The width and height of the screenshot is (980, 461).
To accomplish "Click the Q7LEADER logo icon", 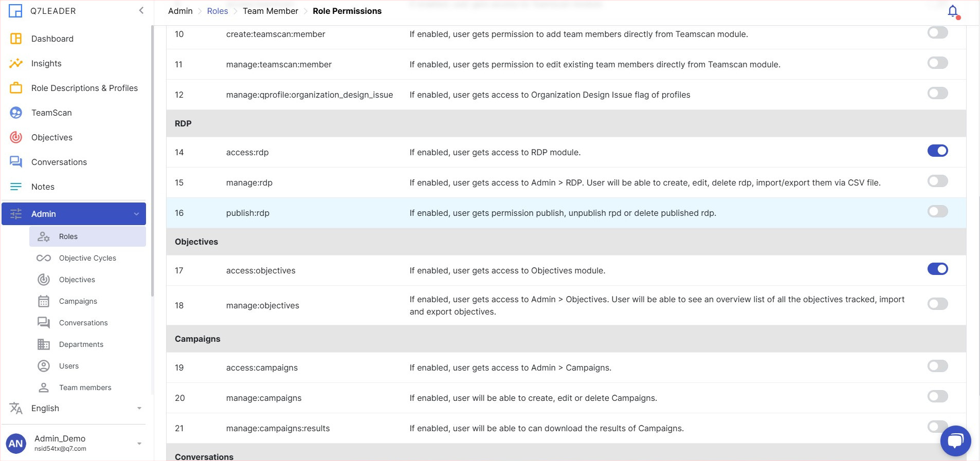I will click(x=15, y=11).
